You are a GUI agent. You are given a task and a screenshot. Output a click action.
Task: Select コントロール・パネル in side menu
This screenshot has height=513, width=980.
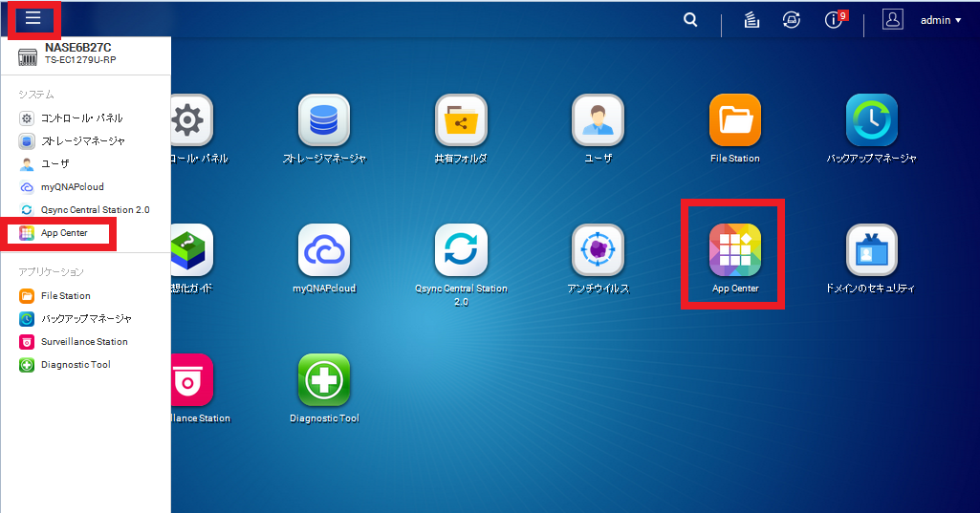pyautogui.click(x=86, y=118)
